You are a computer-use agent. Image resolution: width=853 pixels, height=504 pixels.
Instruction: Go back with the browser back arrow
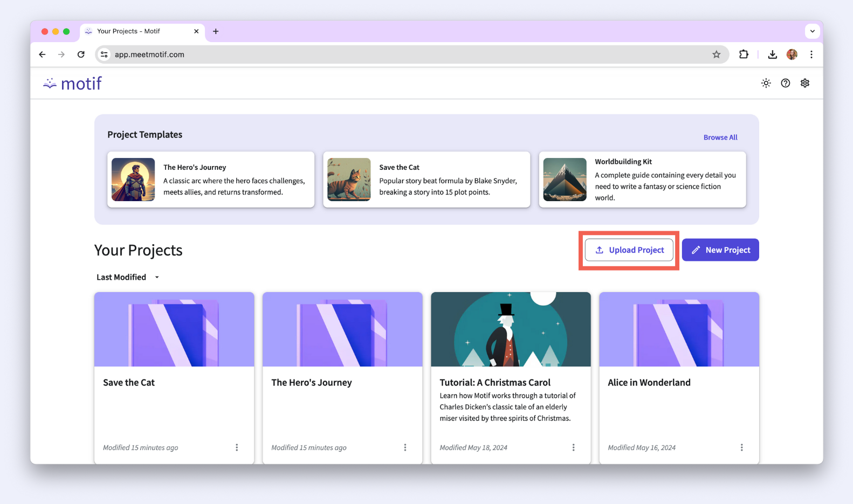pos(42,54)
